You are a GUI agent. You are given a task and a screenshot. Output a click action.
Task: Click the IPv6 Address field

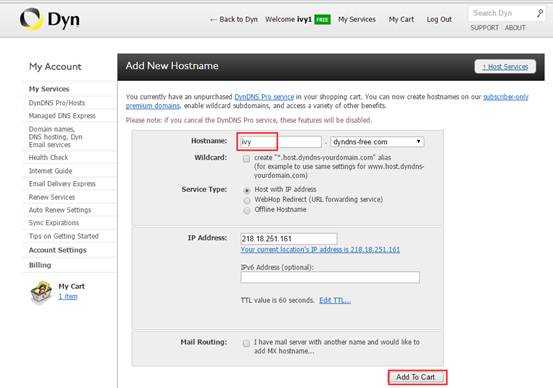click(330, 277)
